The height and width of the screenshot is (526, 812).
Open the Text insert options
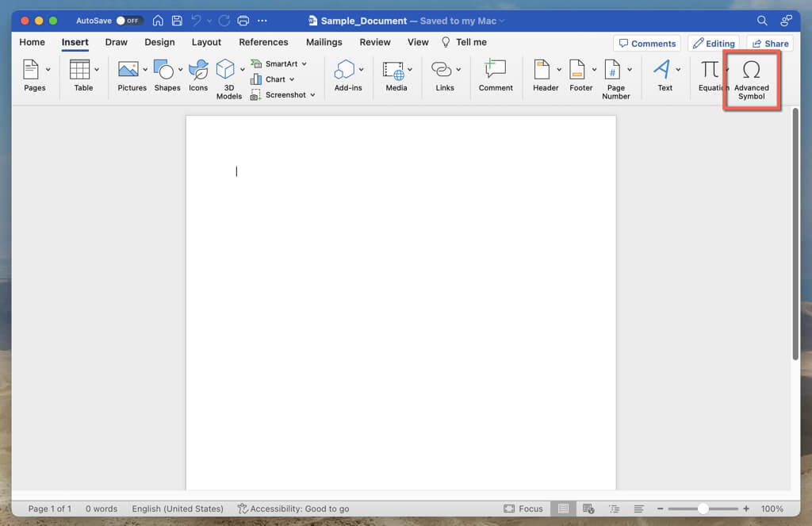point(665,75)
